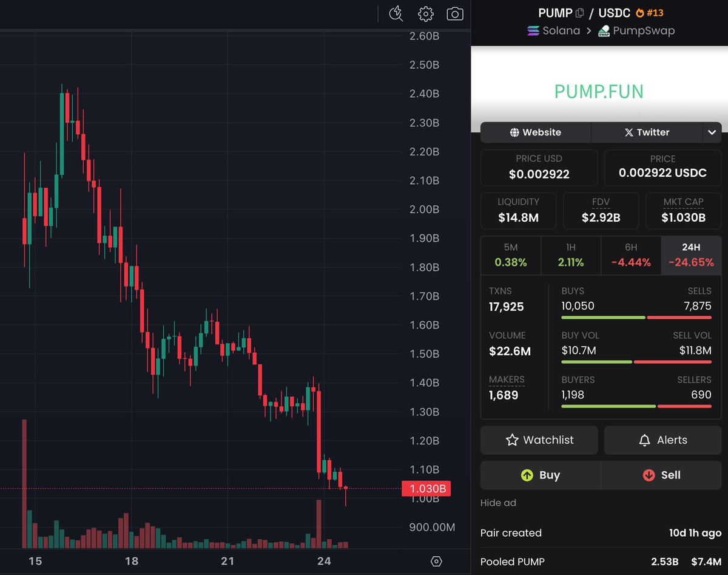Click the SELLERS 690 value
Image resolution: width=728 pixels, height=575 pixels.
tap(701, 395)
